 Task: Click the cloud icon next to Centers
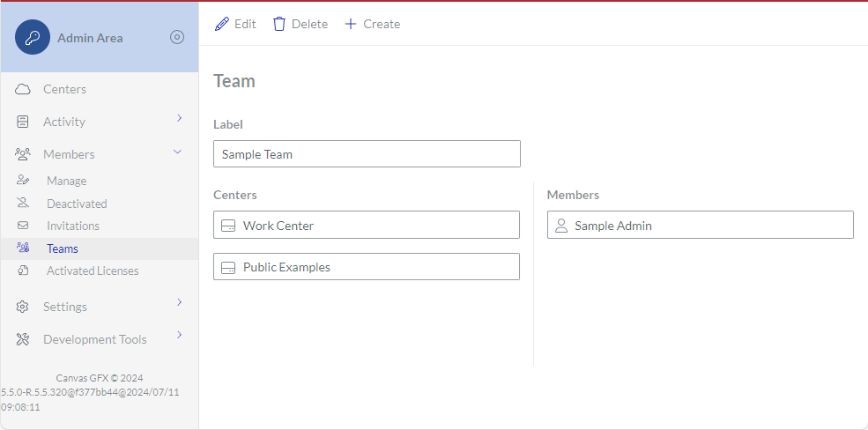pyautogui.click(x=23, y=89)
